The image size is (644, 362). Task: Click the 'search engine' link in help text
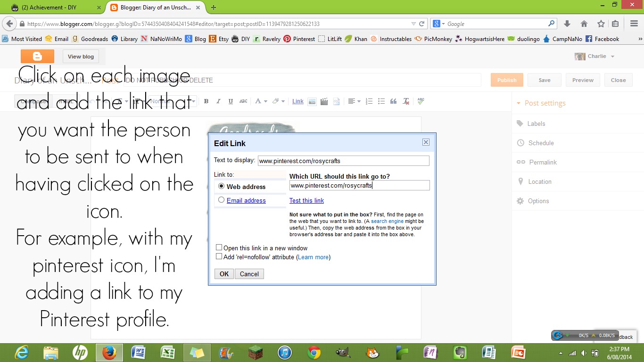tap(387, 221)
